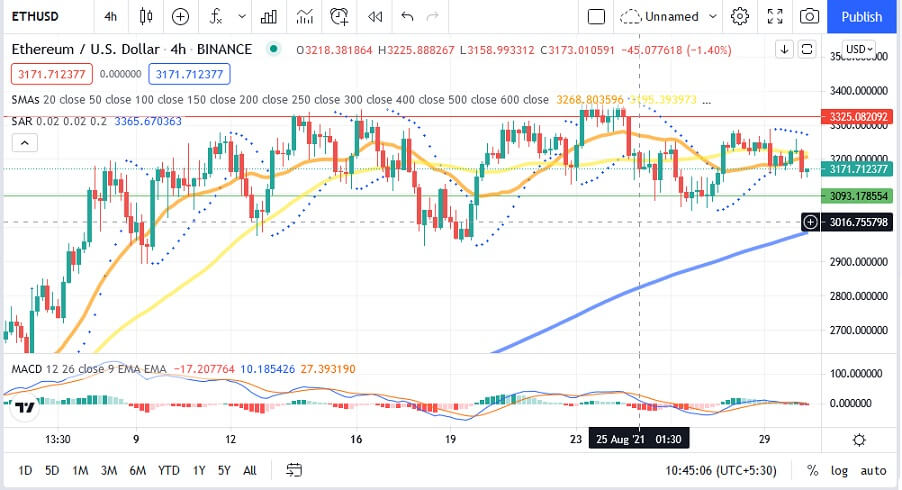Screen dimensions: 902x490
Task: Start bar replay with rewind icon
Action: [375, 16]
